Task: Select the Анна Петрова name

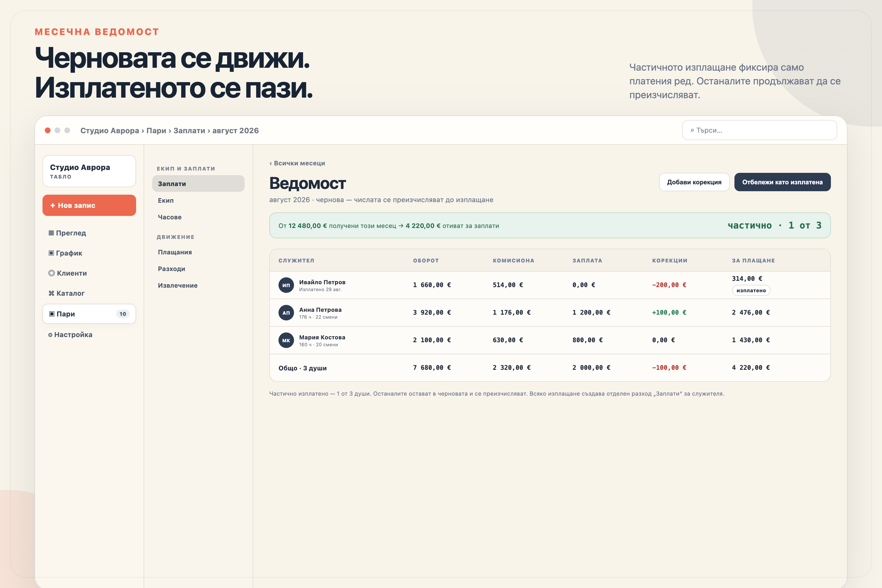Action: 320,310
